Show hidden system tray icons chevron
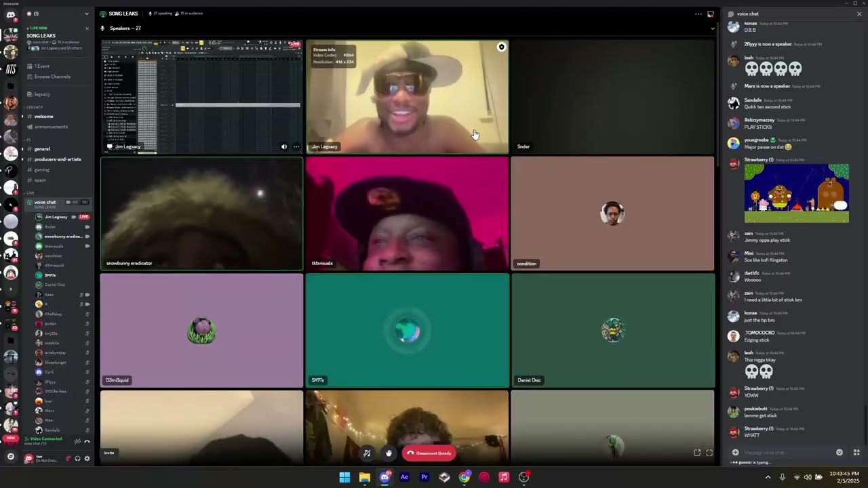This screenshot has width=868, height=488. click(x=768, y=477)
